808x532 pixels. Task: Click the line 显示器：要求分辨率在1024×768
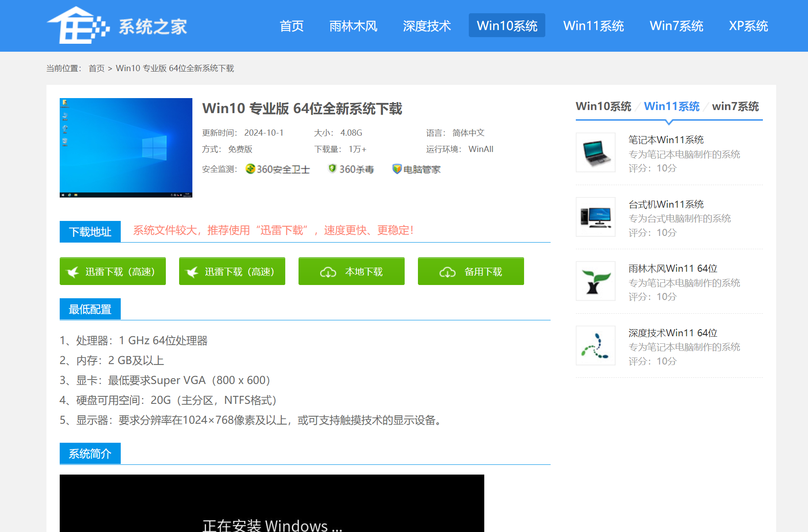click(252, 420)
